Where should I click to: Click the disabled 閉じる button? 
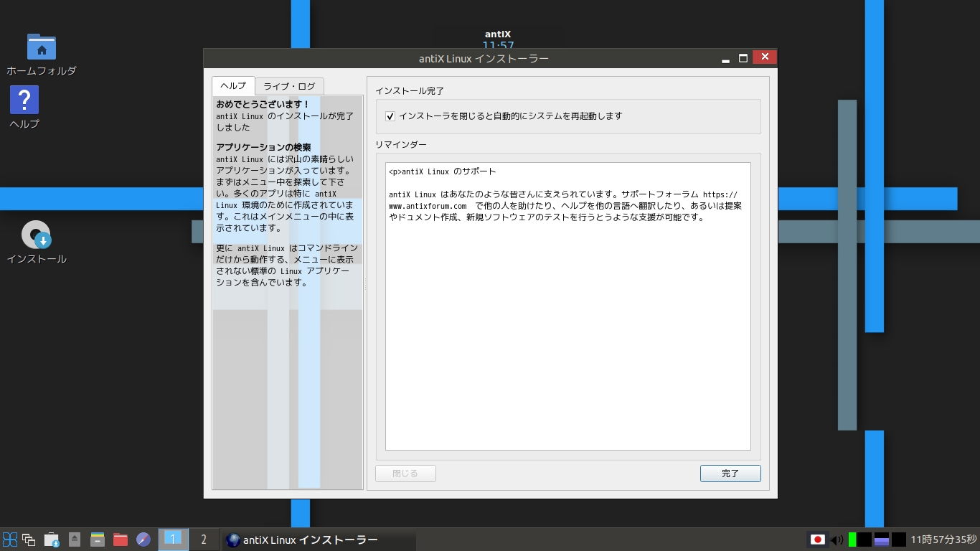pyautogui.click(x=405, y=474)
